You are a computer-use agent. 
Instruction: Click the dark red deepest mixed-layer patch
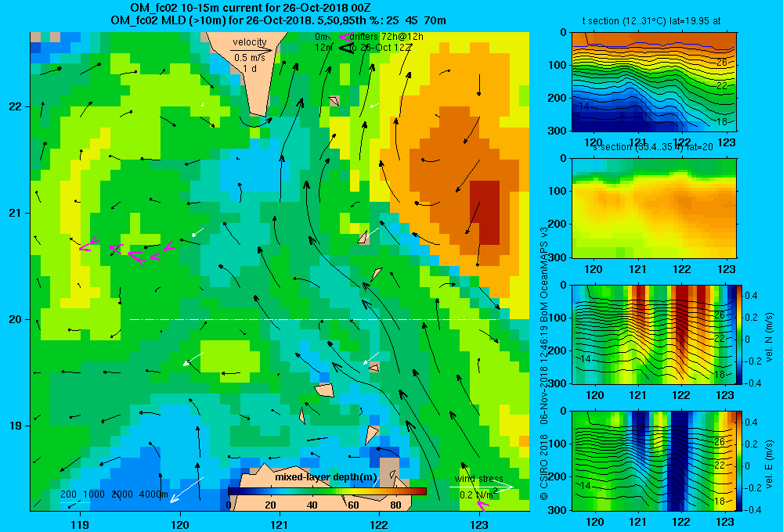485,213
